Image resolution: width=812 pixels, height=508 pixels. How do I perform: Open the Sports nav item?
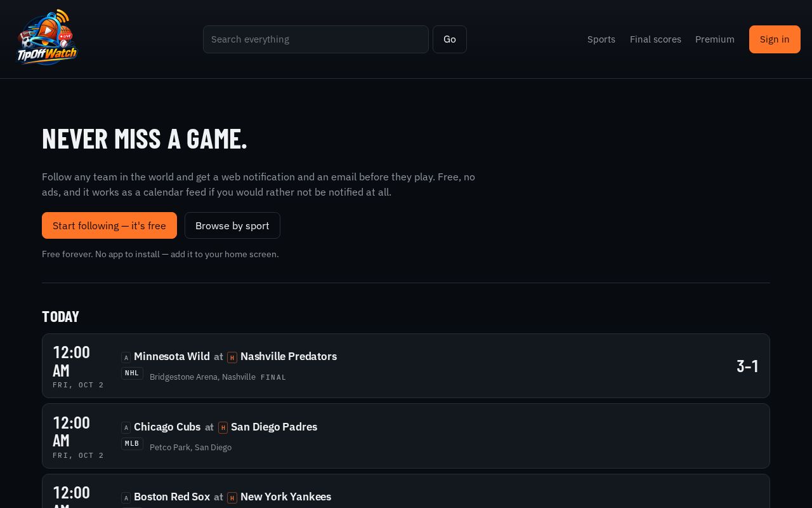pos(601,39)
